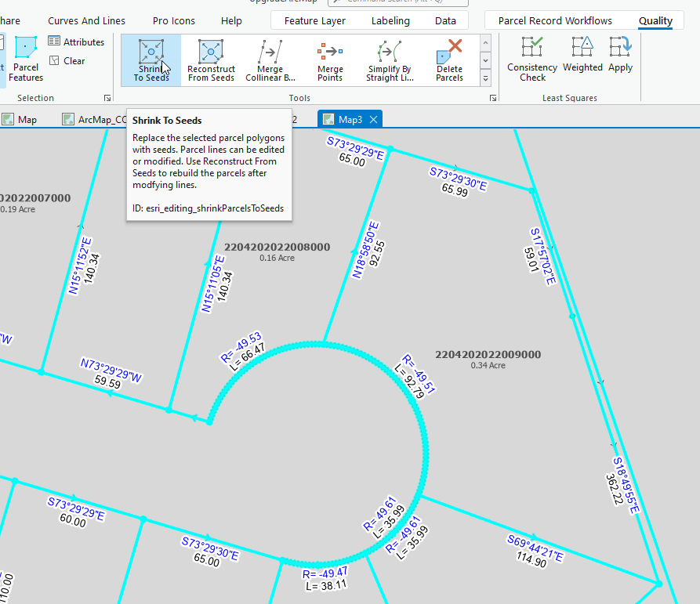Apply the Least Squares adjustment
The image size is (700, 604).
point(620,55)
